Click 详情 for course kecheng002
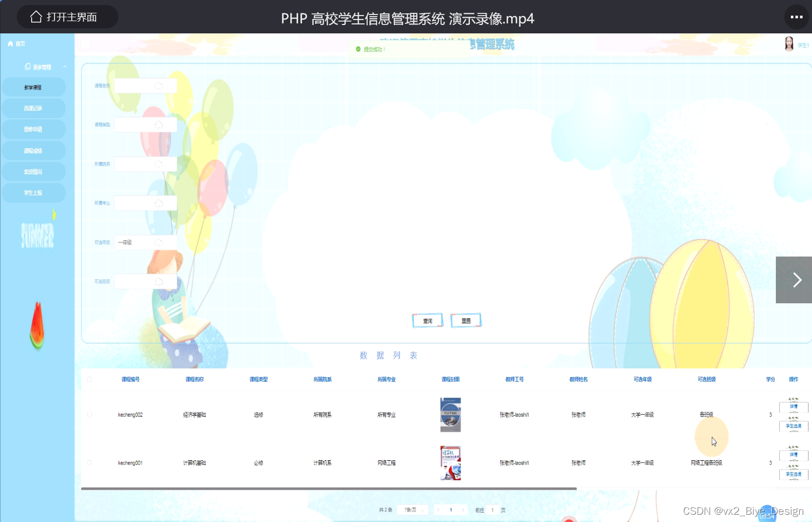812x522 pixels. point(794,407)
